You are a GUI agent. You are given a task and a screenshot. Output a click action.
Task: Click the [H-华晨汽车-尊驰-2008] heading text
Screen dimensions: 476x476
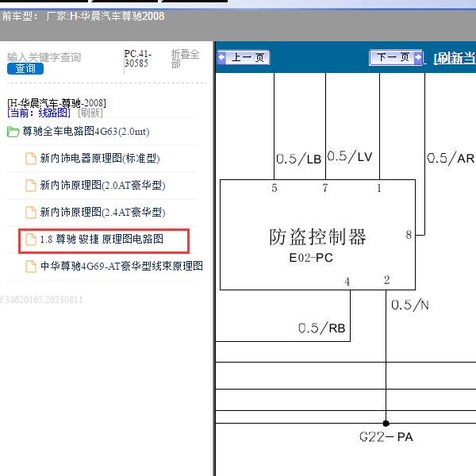coord(57,103)
